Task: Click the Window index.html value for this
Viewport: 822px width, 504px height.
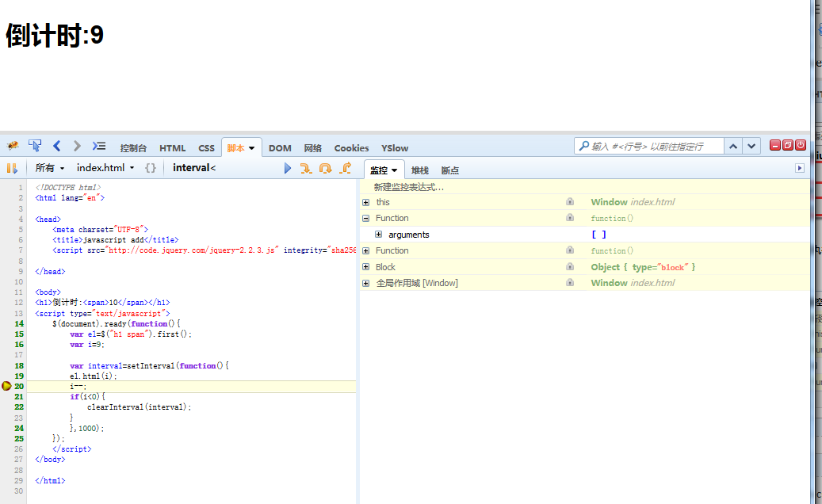Action: coord(633,202)
